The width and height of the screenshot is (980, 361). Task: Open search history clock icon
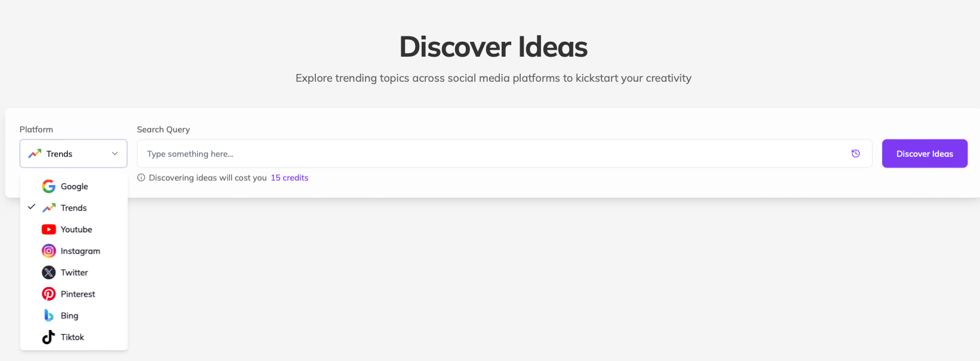(x=856, y=153)
